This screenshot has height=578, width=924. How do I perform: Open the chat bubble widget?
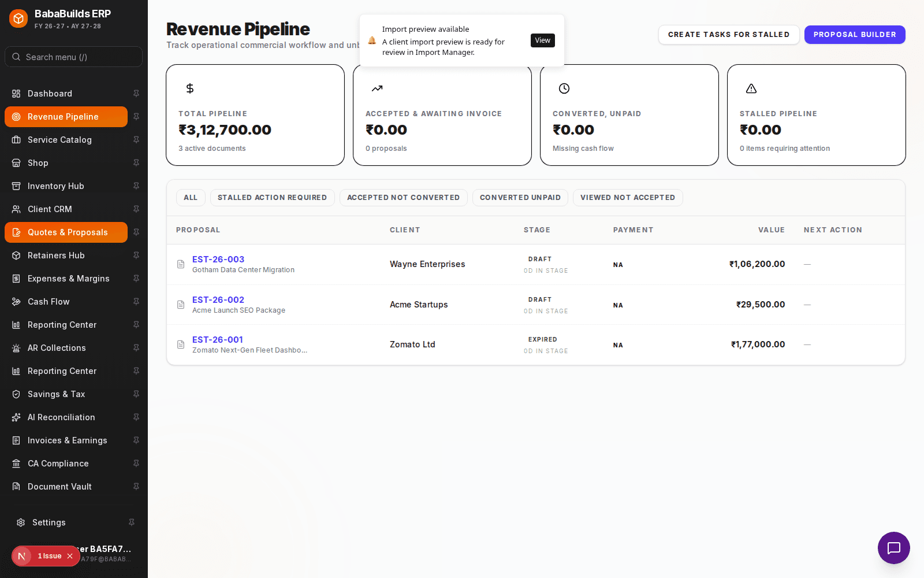[x=894, y=548]
